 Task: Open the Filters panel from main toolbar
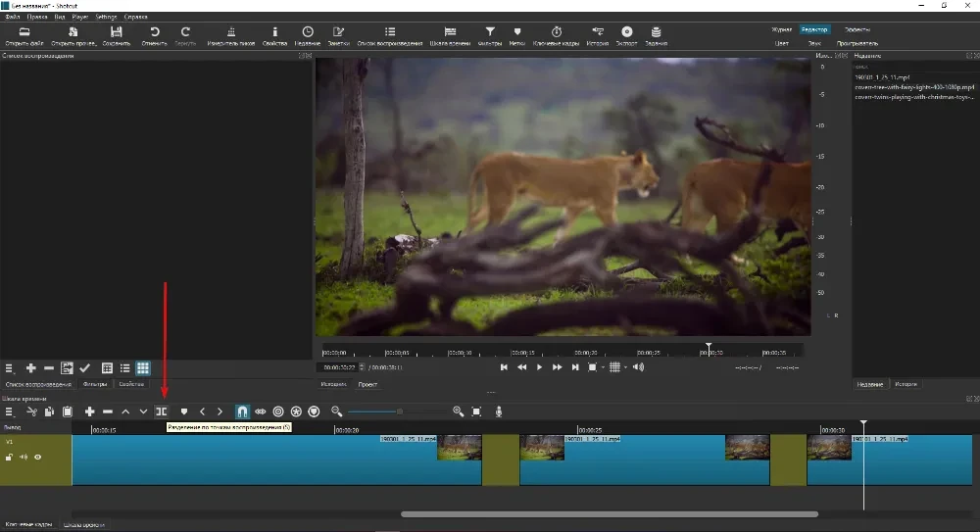[x=490, y=35]
